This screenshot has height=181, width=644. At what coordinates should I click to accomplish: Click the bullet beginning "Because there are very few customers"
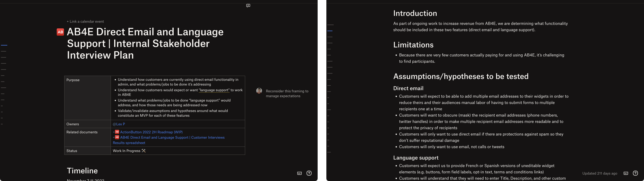482,58
